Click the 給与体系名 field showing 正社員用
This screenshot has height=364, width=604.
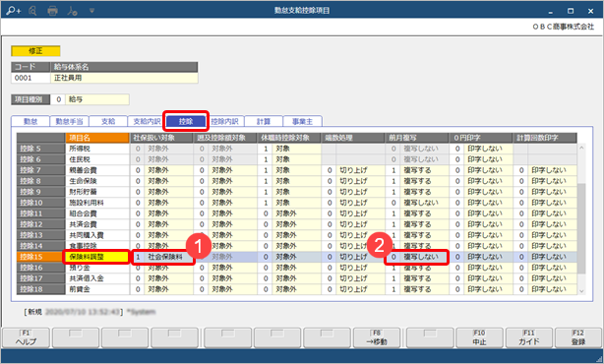point(124,78)
